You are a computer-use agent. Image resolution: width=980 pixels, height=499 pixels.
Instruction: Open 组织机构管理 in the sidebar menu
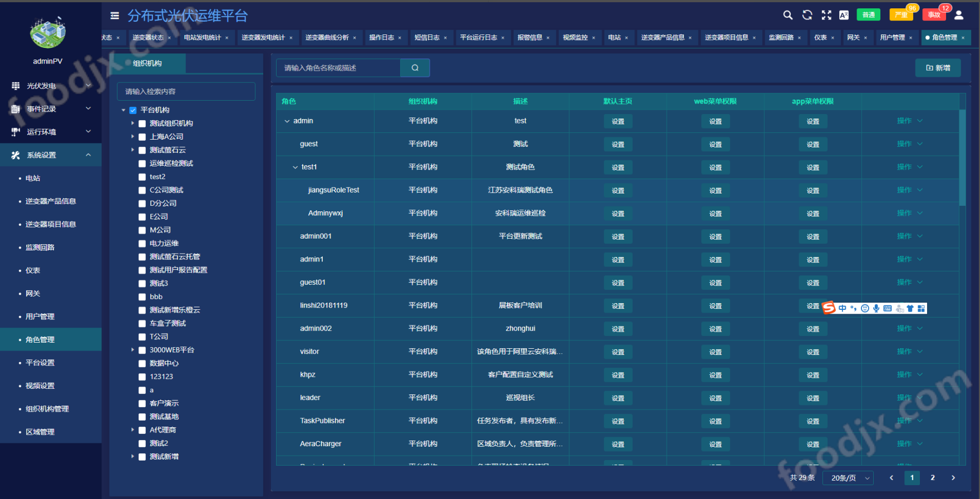(47, 409)
